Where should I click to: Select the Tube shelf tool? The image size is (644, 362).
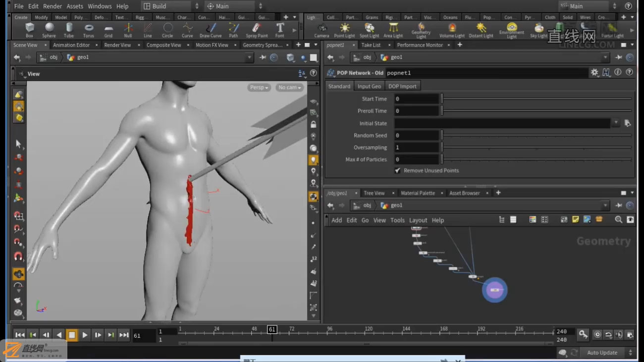click(69, 30)
